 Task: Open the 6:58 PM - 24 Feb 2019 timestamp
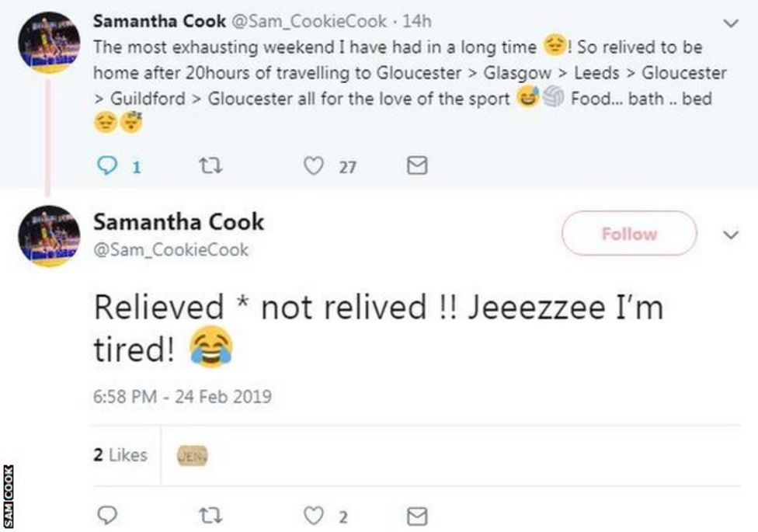183,396
